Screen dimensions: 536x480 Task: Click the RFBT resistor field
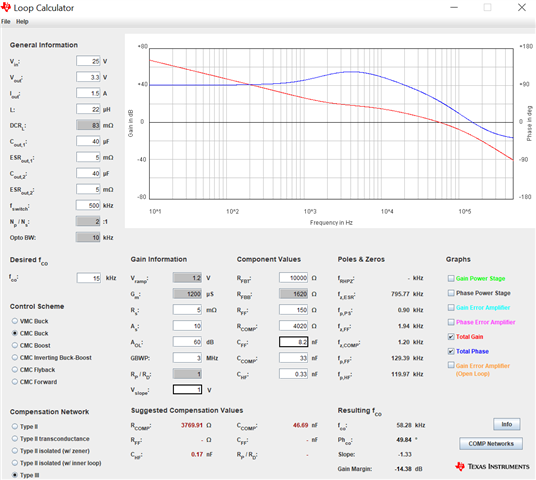(294, 278)
